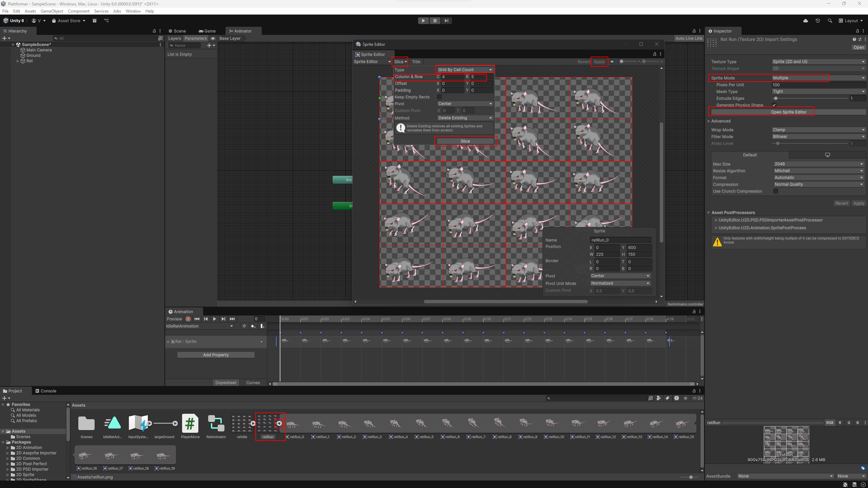Switch to the Game tab
The image size is (868, 488).
pos(207,31)
